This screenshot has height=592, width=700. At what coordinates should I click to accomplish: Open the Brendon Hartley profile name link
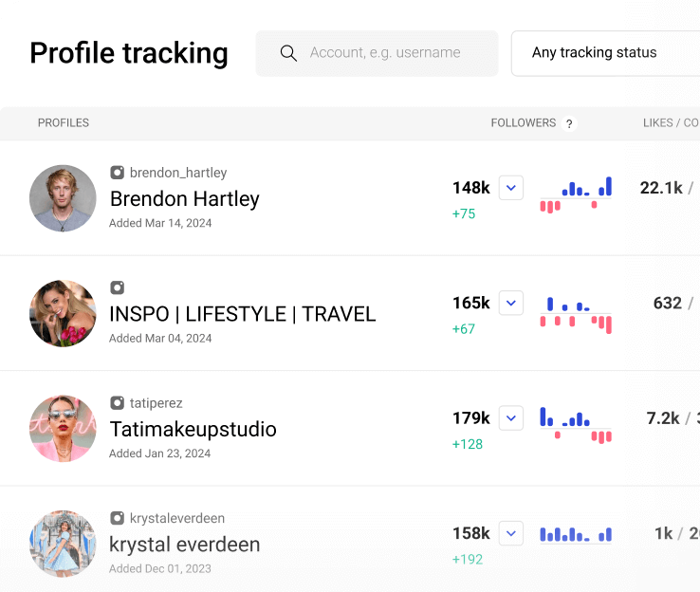pos(184,199)
